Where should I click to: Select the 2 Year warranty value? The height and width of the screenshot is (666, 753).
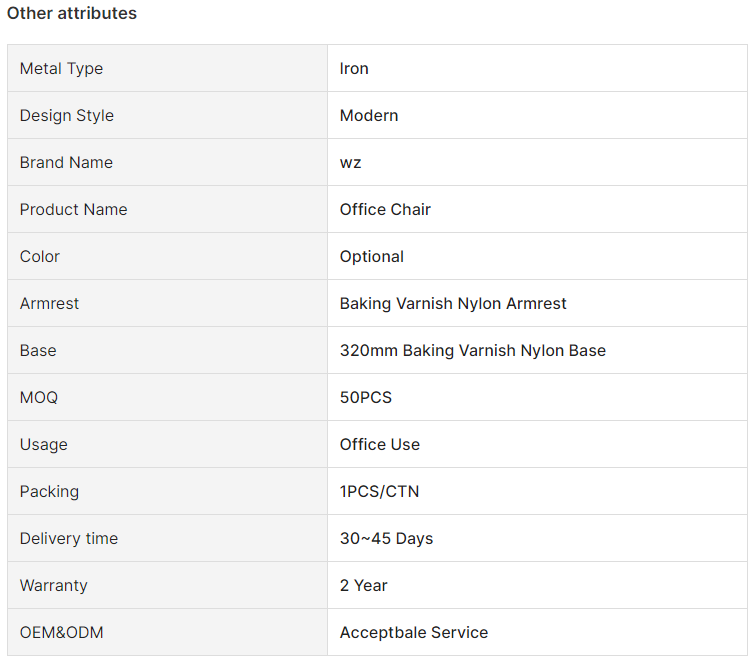(363, 585)
